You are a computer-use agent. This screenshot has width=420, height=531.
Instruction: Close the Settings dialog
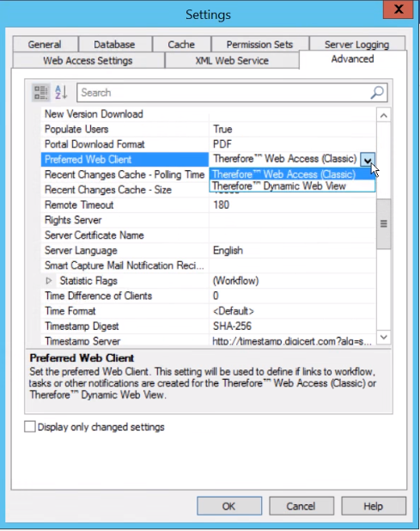point(398,9)
